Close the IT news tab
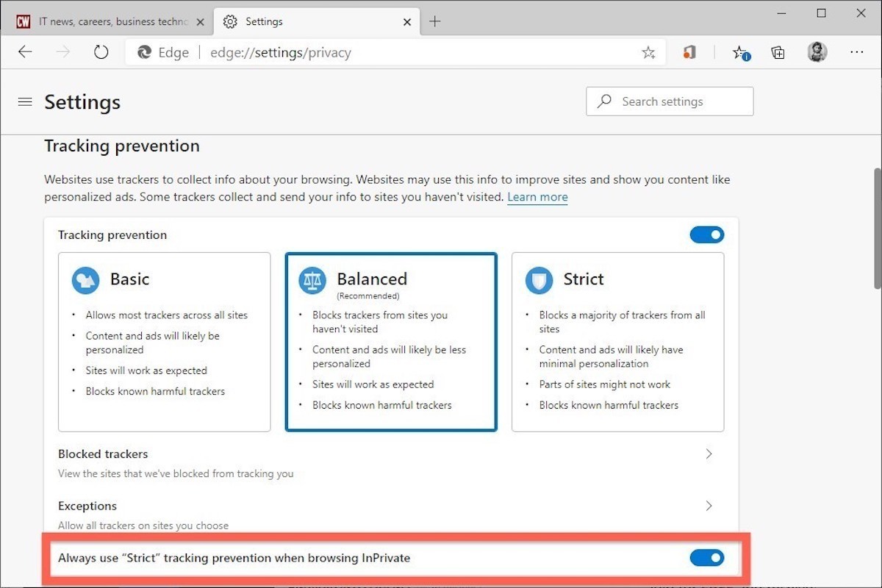The height and width of the screenshot is (588, 882). [200, 21]
